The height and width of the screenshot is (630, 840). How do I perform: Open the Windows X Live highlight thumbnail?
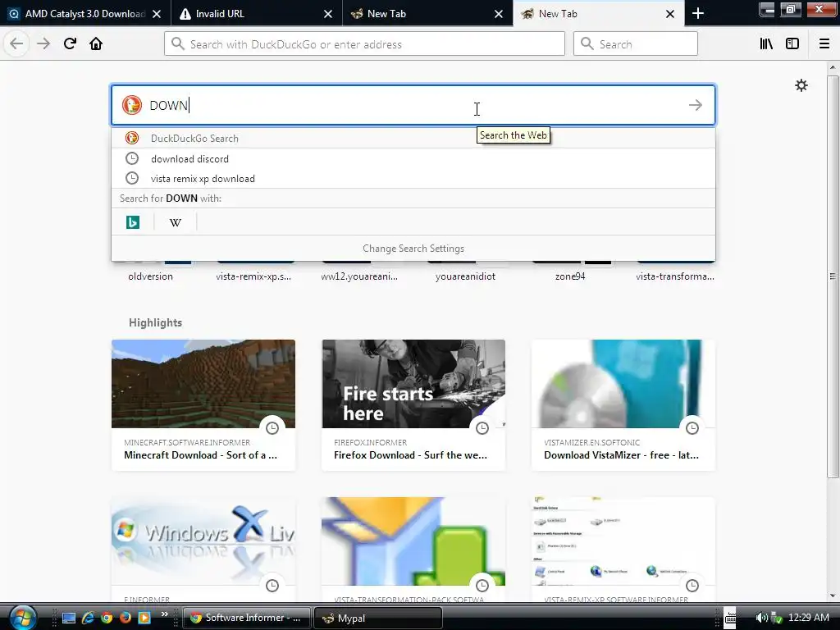click(203, 541)
